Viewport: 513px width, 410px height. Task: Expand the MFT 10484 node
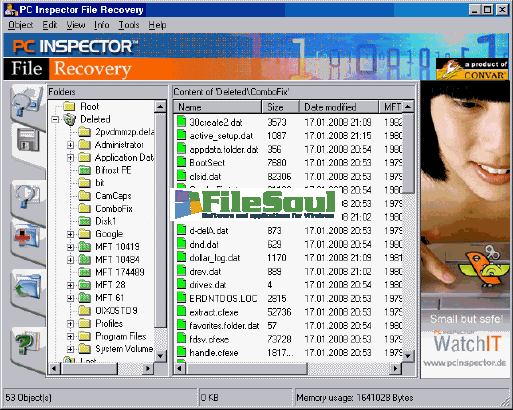pos(70,260)
